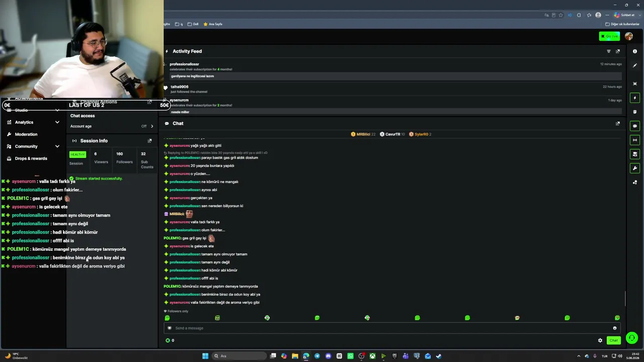Screen dimensions: 644x362
Task: Open the info icon in right sidebar
Action: [635, 51]
